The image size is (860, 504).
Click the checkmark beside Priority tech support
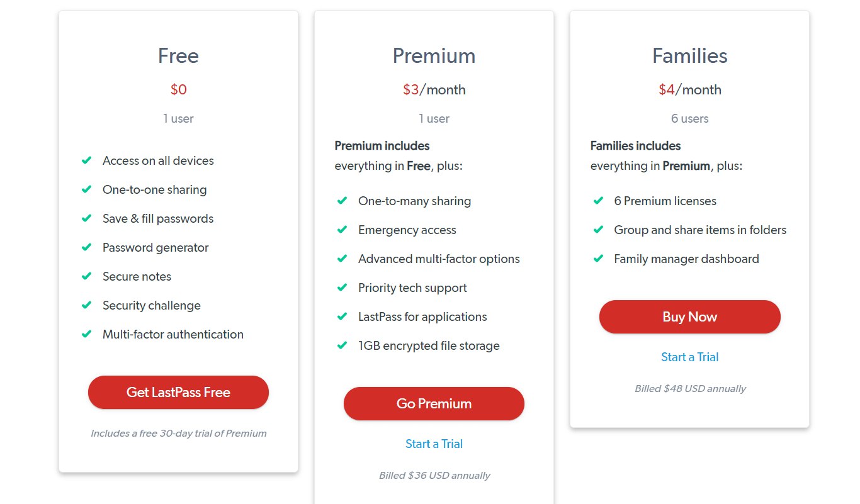tap(342, 288)
